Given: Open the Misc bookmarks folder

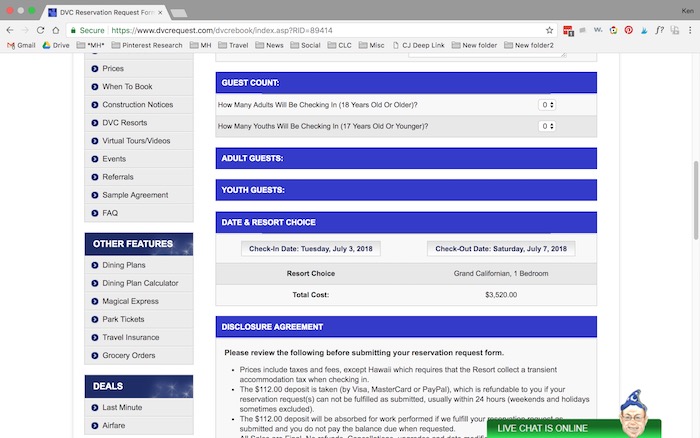Looking at the screenshot, I should [371, 45].
